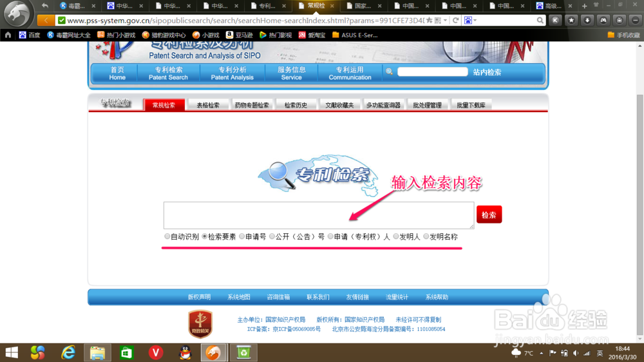Open the 版权声明 footer link
This screenshot has width=644, height=362.
click(199, 297)
